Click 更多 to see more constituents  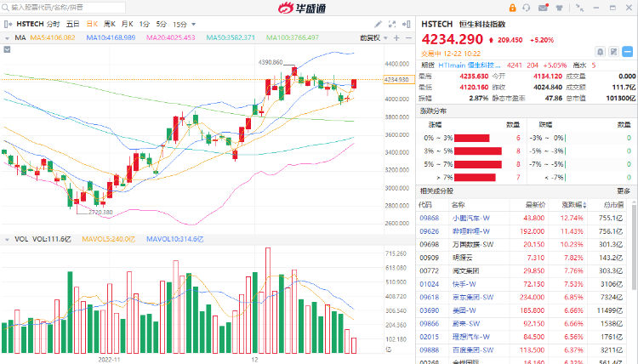tap(624, 191)
